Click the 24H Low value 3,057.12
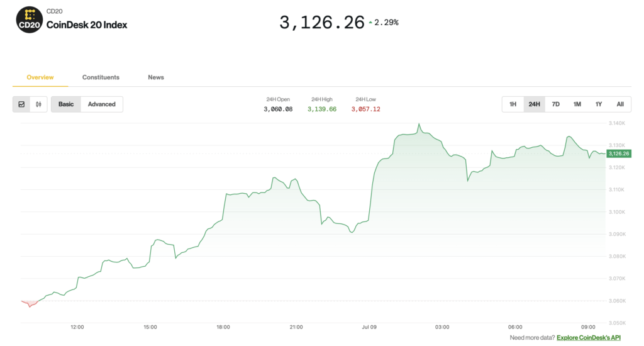Screen dimensions: 644x346 coord(365,109)
